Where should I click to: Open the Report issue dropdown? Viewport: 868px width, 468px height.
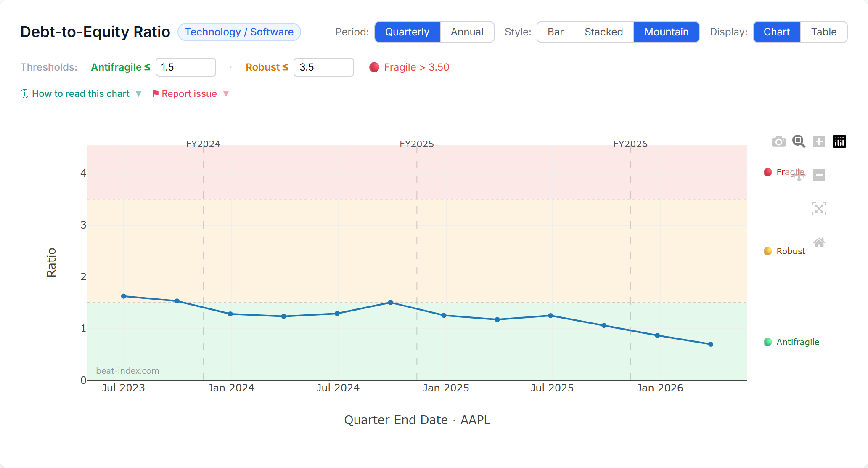(191, 93)
